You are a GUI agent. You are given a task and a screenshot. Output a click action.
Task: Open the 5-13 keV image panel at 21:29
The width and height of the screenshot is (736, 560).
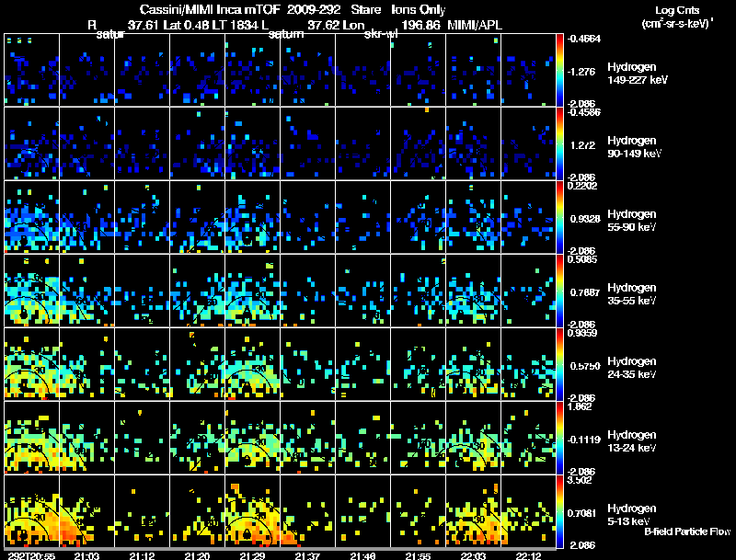click(x=252, y=511)
